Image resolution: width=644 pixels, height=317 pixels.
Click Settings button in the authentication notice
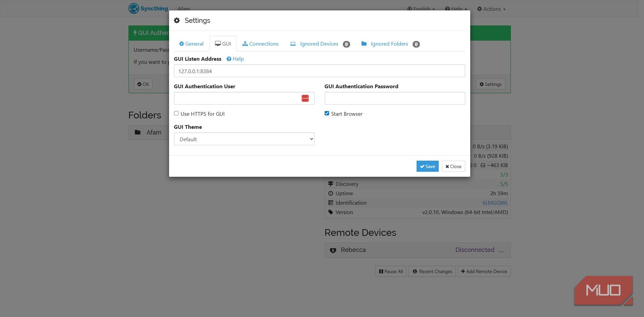point(490,84)
